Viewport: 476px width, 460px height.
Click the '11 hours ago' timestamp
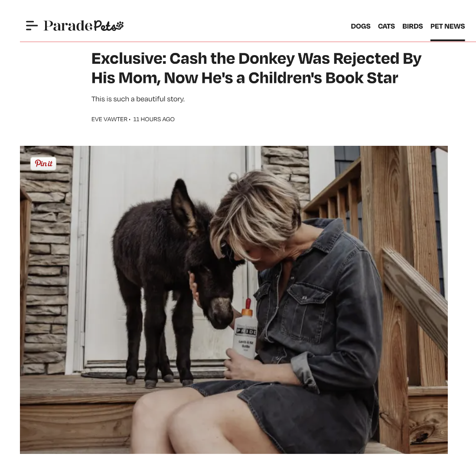(x=154, y=119)
